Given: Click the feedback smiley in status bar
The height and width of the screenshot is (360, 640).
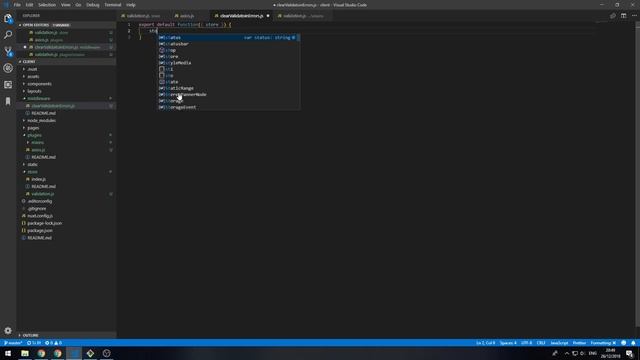Looking at the screenshot, I should point(623,343).
